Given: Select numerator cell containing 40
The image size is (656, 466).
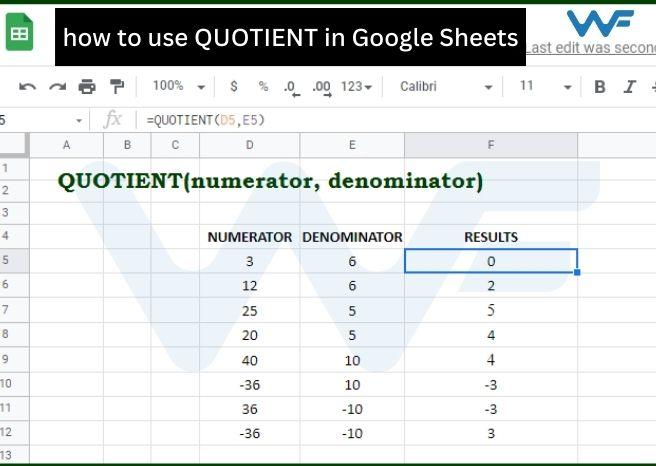Looking at the screenshot, I should (x=250, y=360).
